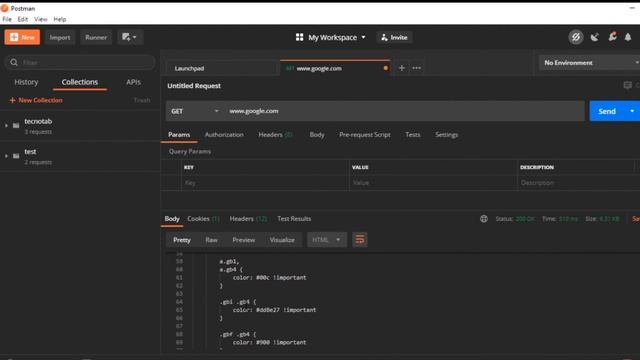The width and height of the screenshot is (640, 360).
Task: Open the collection Runner
Action: coord(96,37)
